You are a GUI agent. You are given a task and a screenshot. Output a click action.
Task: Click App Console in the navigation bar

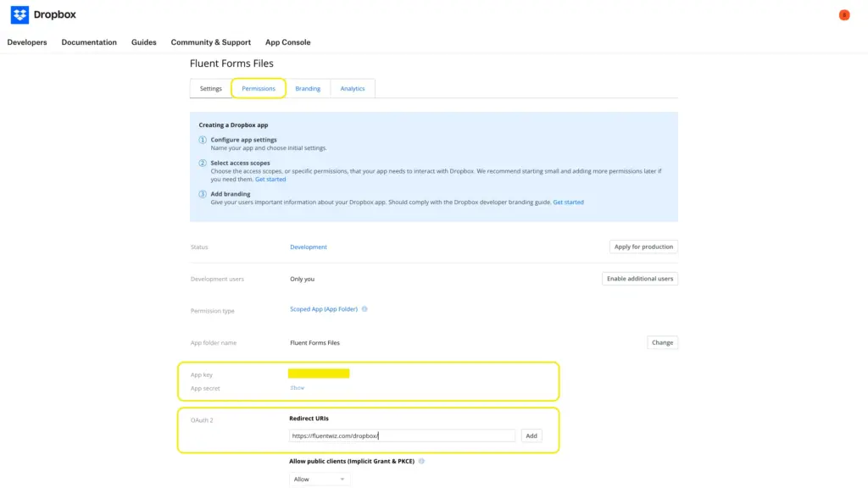288,42
